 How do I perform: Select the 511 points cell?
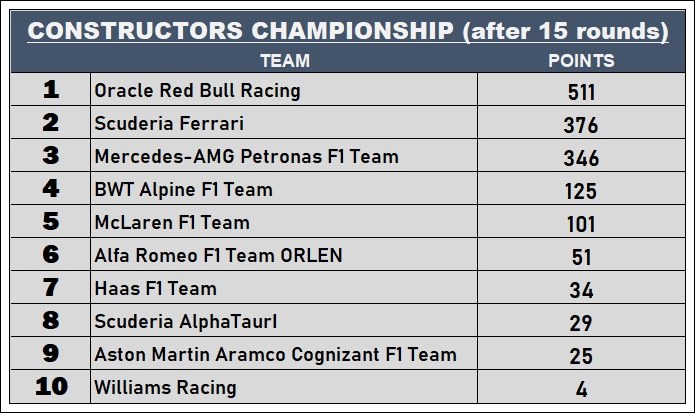[x=582, y=90]
